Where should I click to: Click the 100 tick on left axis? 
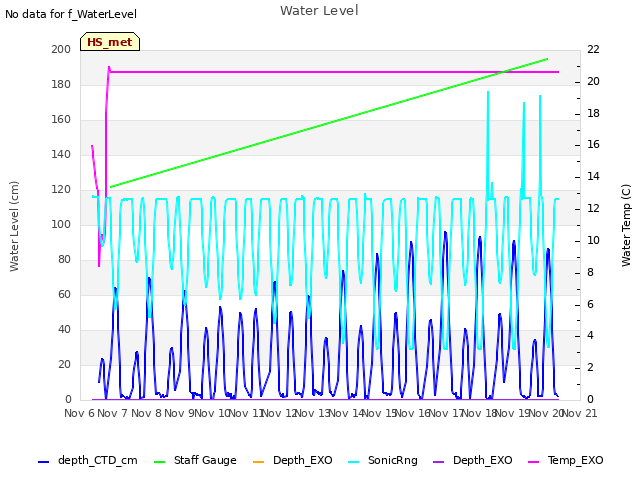click(61, 224)
